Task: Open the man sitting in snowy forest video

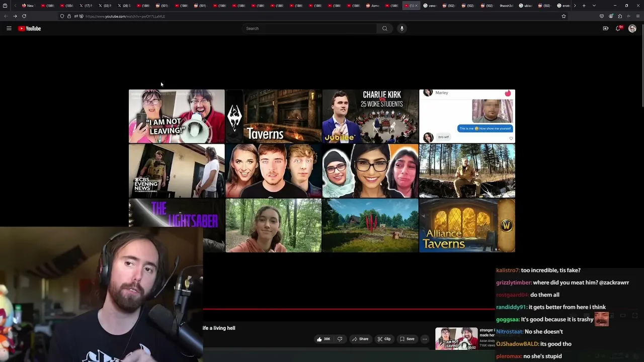Action: (467, 171)
